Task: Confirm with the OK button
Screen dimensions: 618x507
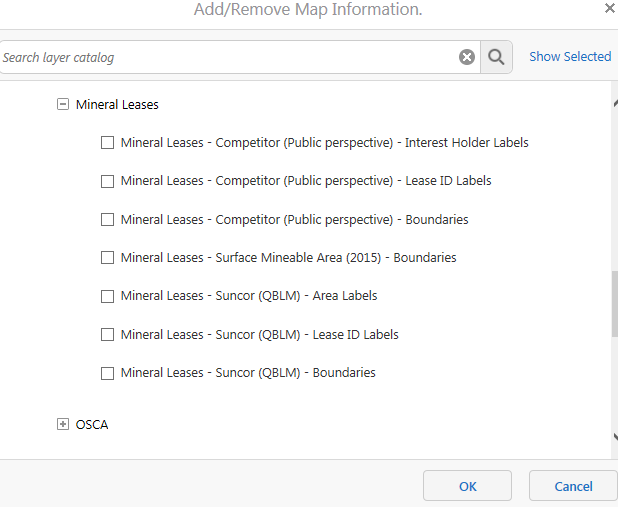Action: pyautogui.click(x=467, y=486)
